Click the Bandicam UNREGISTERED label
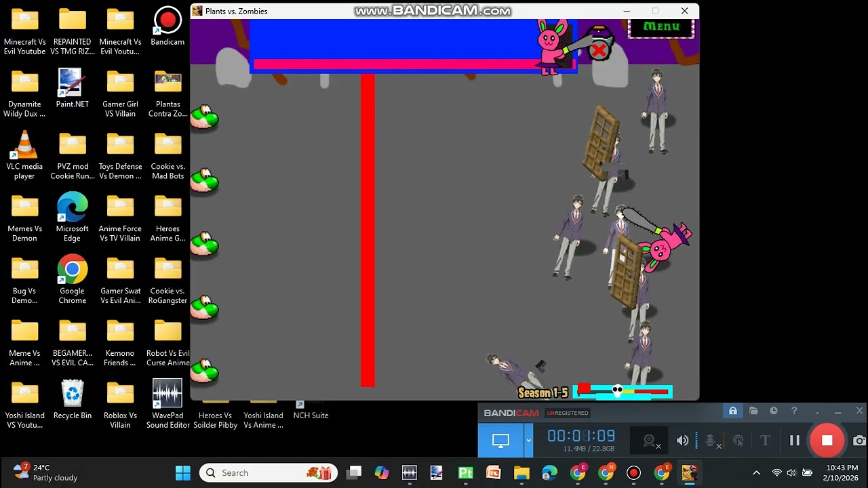Viewport: 868px width, 488px height. [568, 413]
